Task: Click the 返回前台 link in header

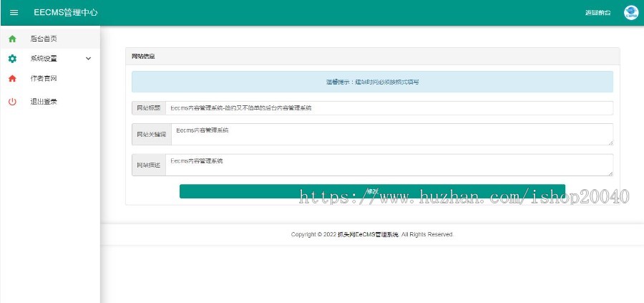Action: tap(597, 13)
